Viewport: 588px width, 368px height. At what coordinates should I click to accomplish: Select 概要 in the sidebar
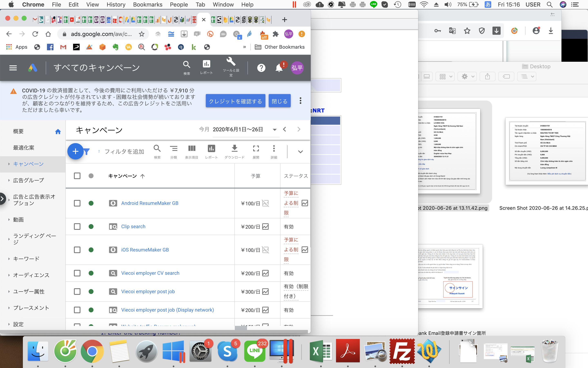pos(18,131)
